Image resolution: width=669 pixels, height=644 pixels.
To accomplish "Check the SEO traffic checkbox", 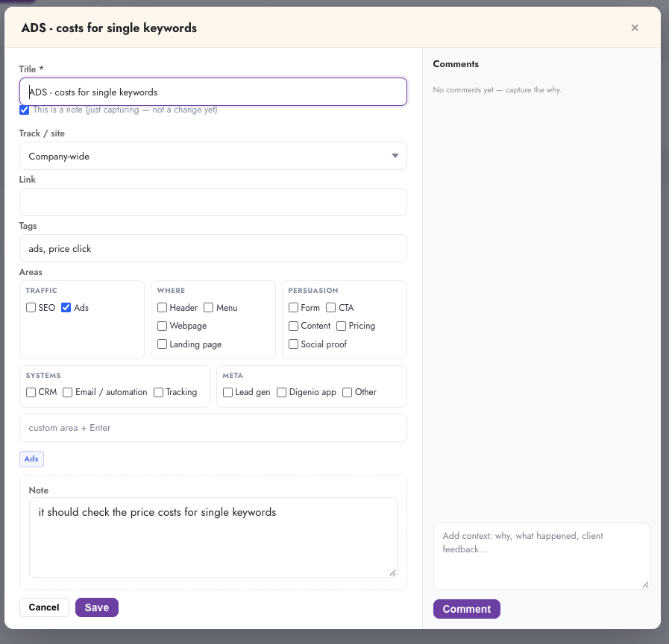I will coord(31,308).
